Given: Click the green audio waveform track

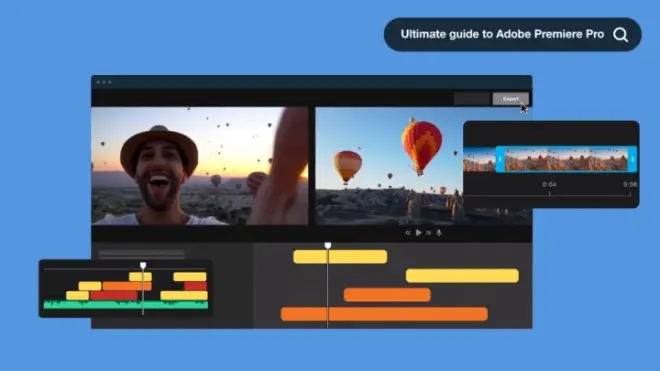Looking at the screenshot, I should tap(126, 304).
